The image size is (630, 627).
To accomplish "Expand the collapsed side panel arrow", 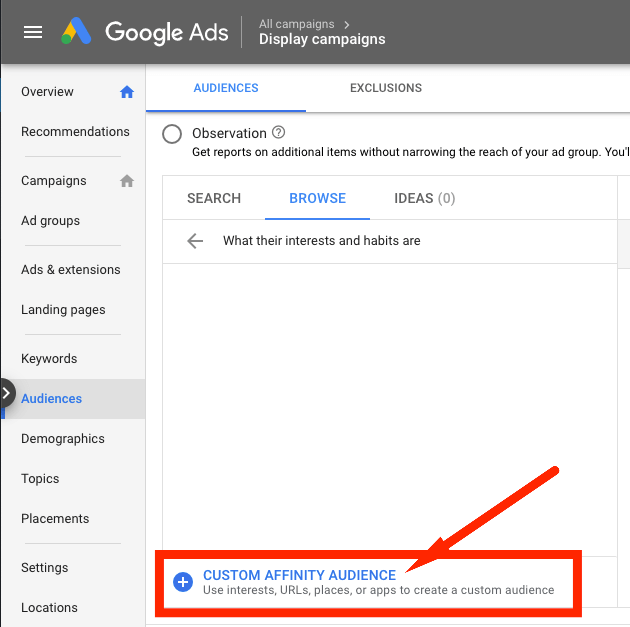I will click(x=7, y=393).
